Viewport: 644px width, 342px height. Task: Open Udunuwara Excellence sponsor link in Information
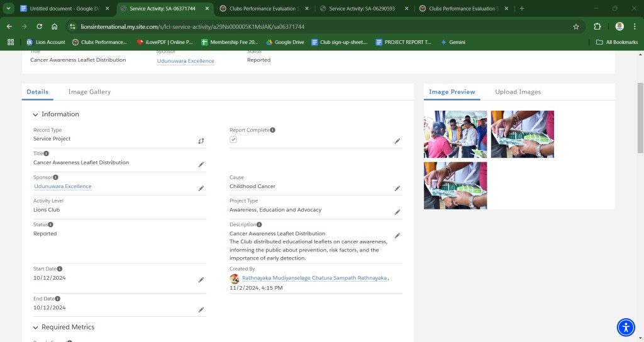point(63,186)
